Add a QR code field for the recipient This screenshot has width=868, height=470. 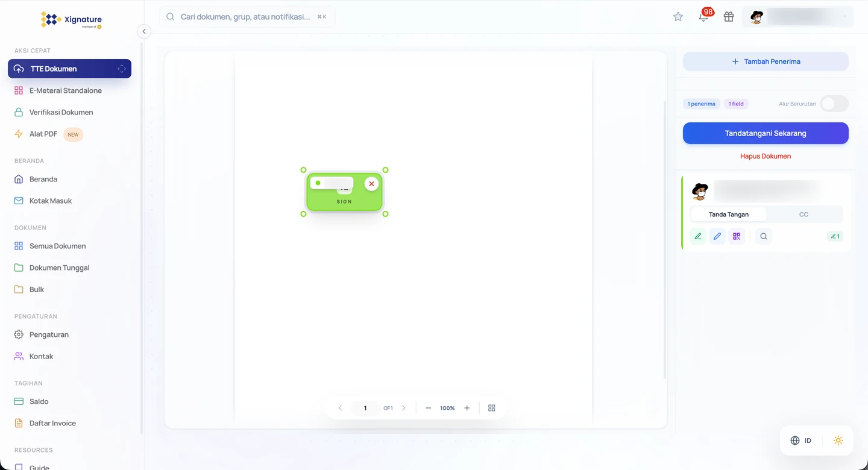[737, 236]
